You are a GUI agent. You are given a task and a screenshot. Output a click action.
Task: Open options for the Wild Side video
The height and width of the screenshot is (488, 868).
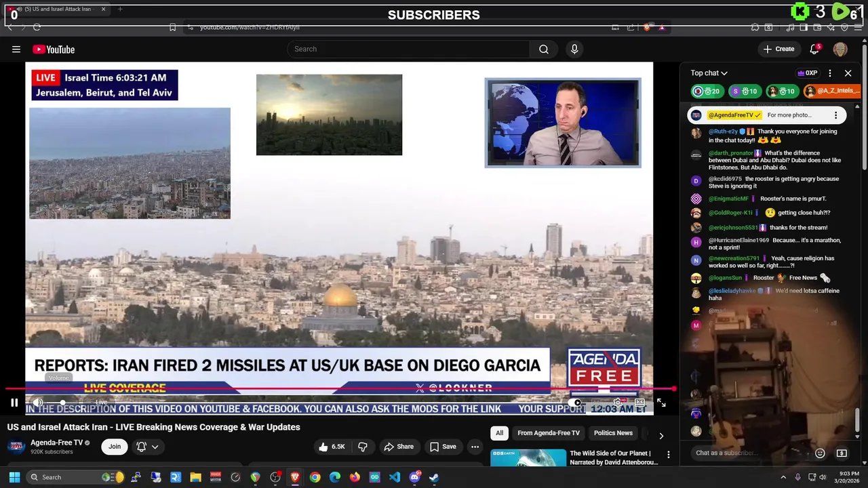[x=668, y=455]
